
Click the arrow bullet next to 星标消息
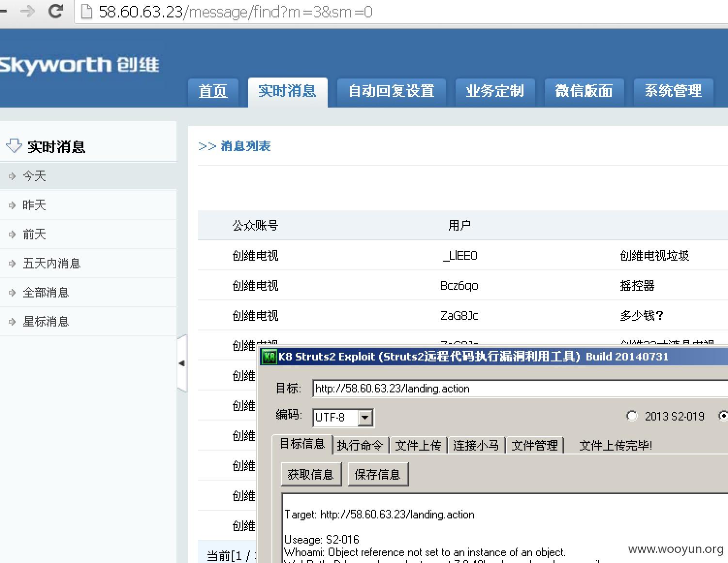coord(12,322)
